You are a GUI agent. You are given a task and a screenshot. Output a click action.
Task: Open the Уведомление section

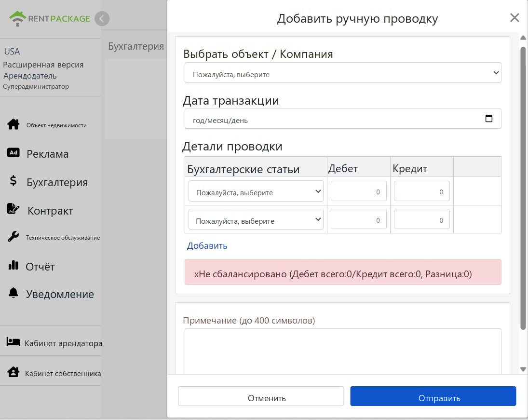(x=60, y=294)
